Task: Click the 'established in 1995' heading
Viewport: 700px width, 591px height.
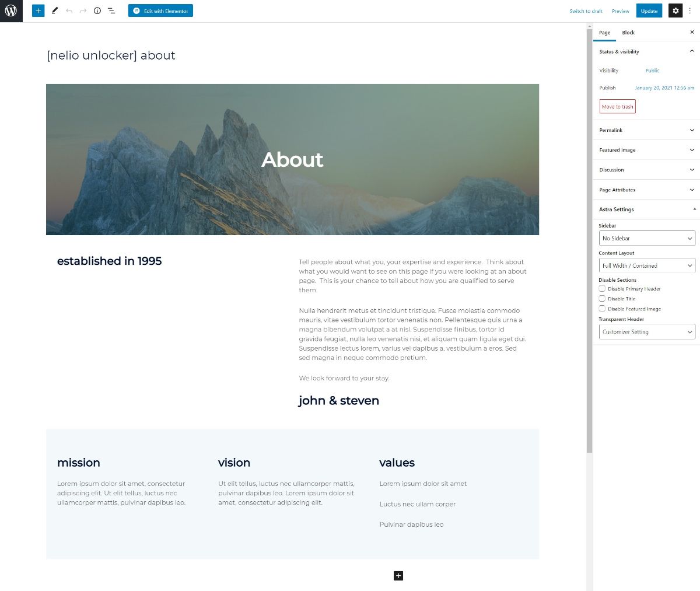Action: tap(109, 261)
